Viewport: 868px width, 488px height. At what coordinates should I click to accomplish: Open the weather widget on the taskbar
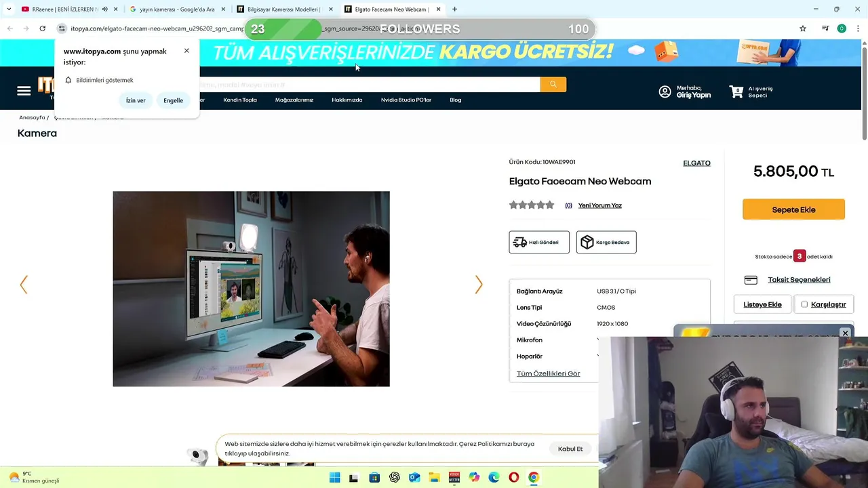tap(34, 477)
